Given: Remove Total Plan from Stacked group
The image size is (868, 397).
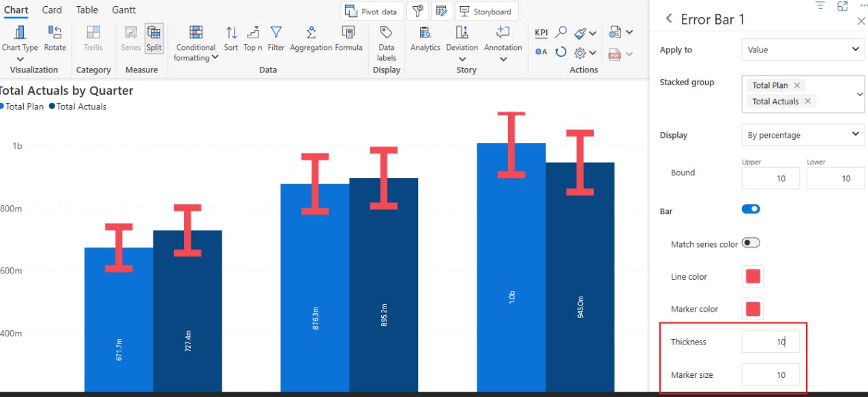Looking at the screenshot, I should pos(796,85).
